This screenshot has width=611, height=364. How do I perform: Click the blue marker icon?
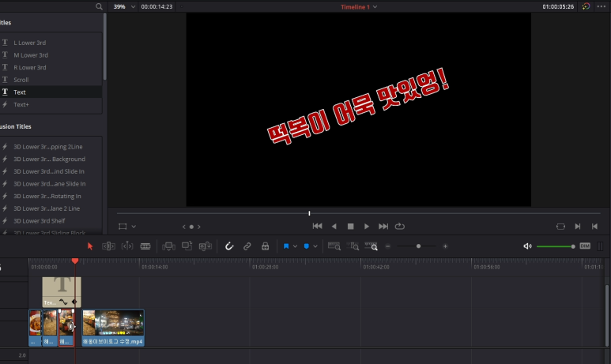click(306, 246)
